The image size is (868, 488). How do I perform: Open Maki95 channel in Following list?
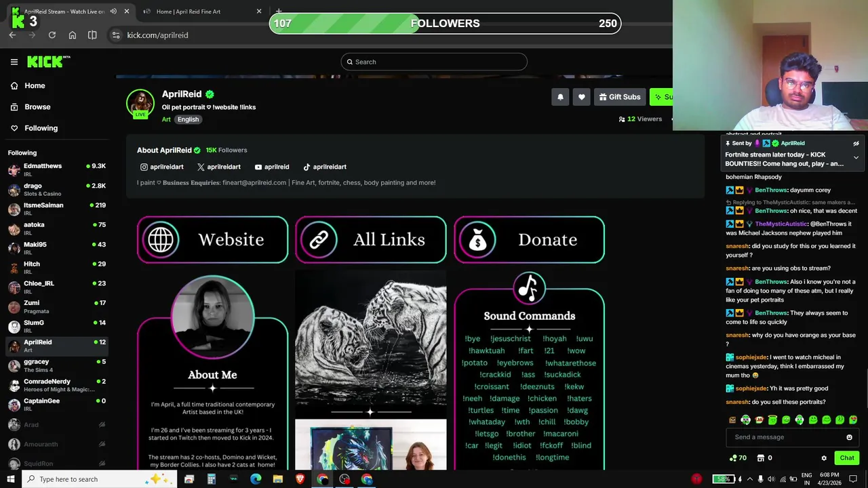coord(56,248)
